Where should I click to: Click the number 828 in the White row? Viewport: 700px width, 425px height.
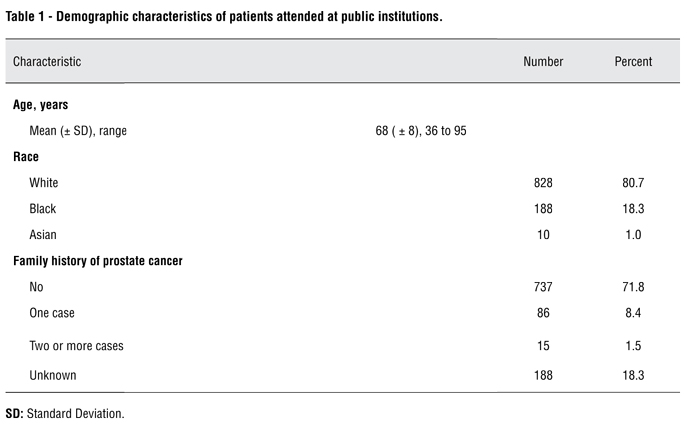pyautogui.click(x=543, y=183)
